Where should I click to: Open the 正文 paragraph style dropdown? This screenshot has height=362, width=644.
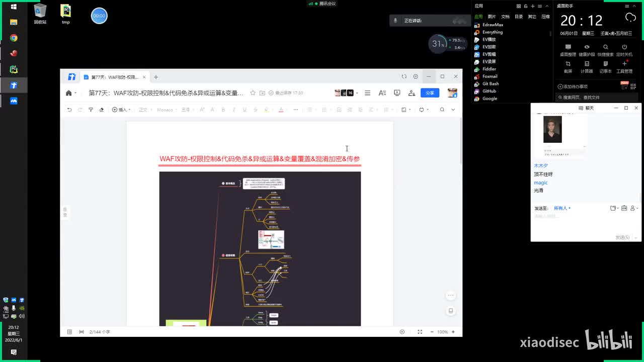pos(145,110)
